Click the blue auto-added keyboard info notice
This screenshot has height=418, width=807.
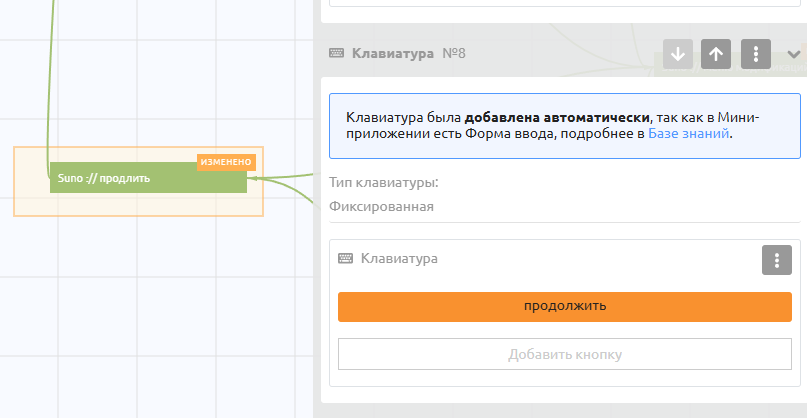coord(565,125)
